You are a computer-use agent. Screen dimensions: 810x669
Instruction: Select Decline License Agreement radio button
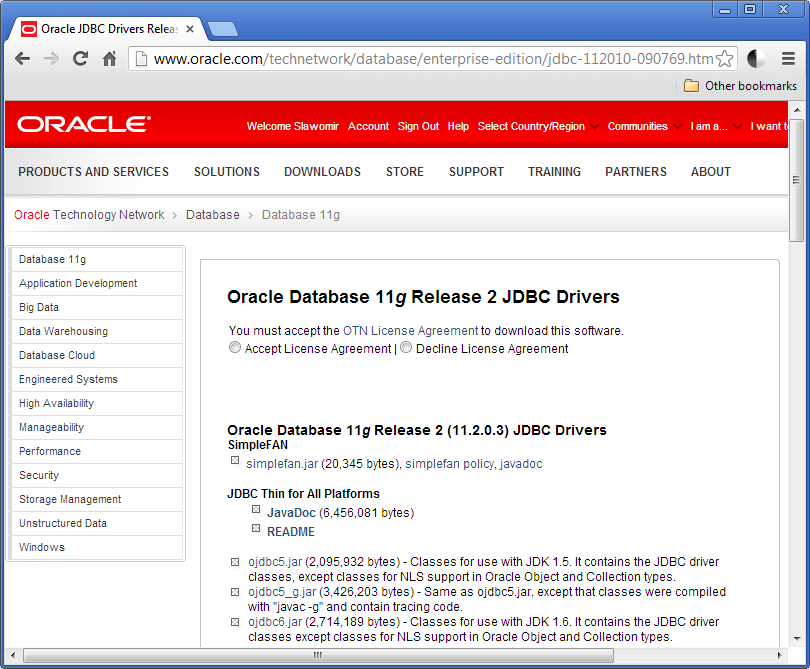point(406,348)
